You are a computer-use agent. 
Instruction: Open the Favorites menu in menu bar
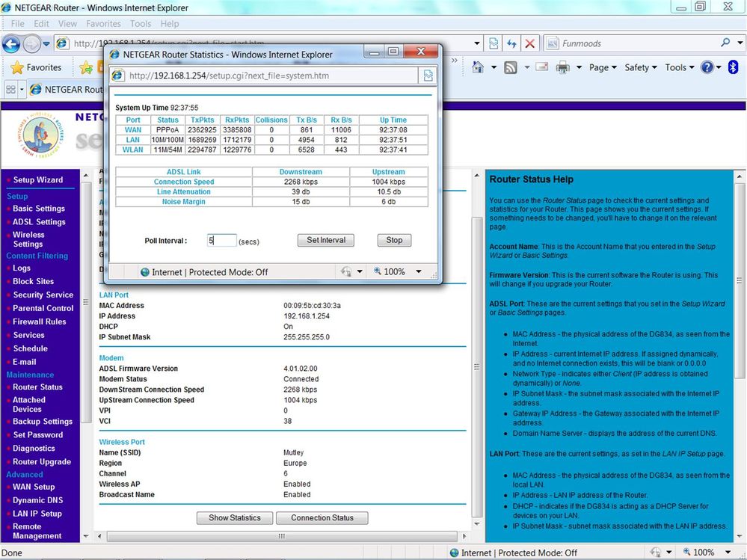click(103, 24)
